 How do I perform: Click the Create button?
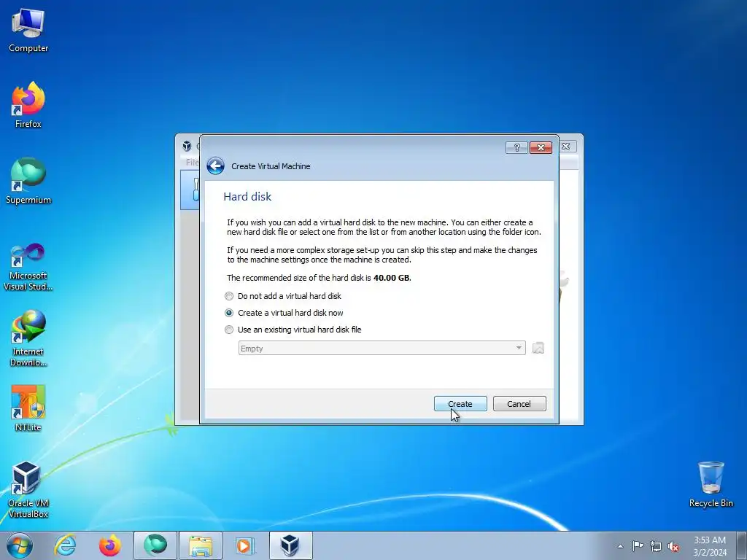click(x=460, y=403)
